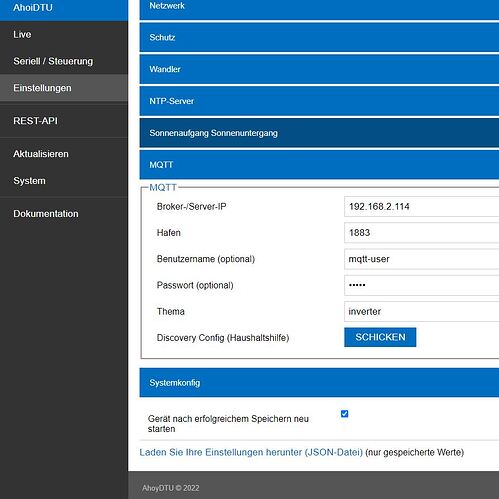Screen dimensions: 499x499
Task: Open the Dokumentation link in sidebar
Action: (x=64, y=214)
